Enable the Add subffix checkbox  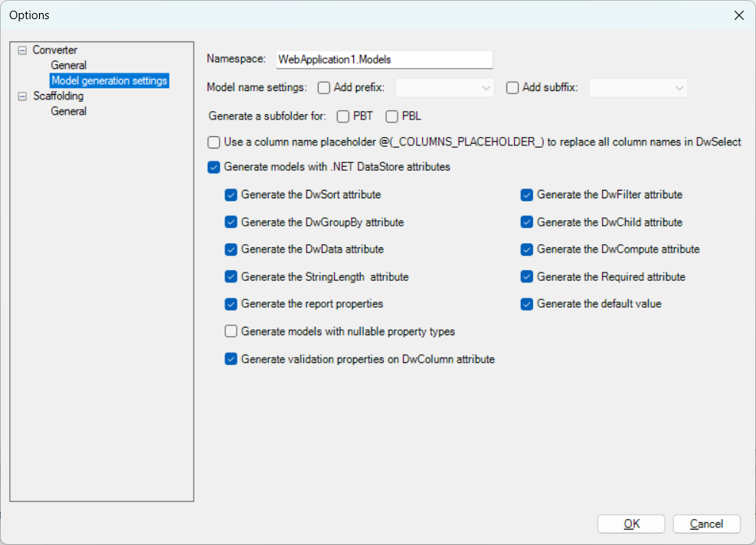click(512, 88)
